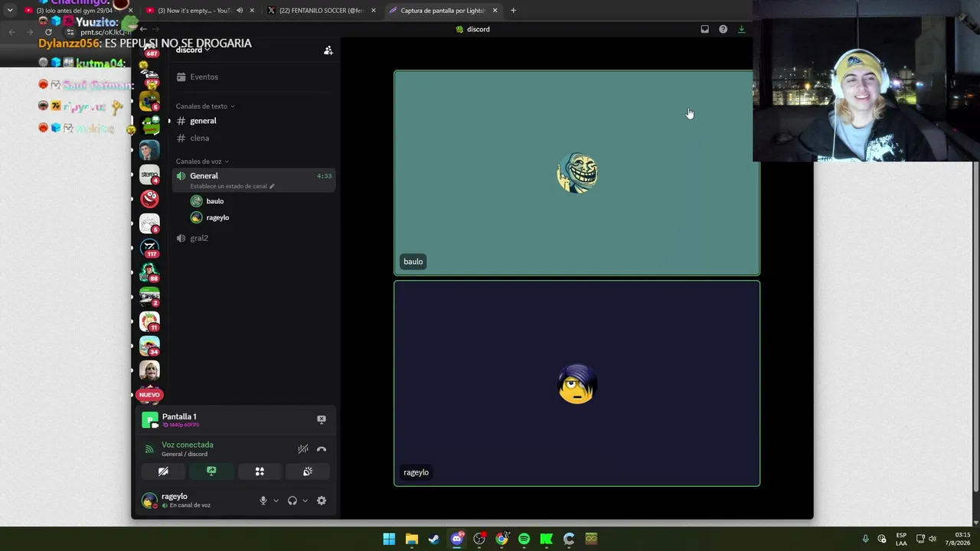
Task: Mute the microphone in Discord
Action: coord(263,500)
